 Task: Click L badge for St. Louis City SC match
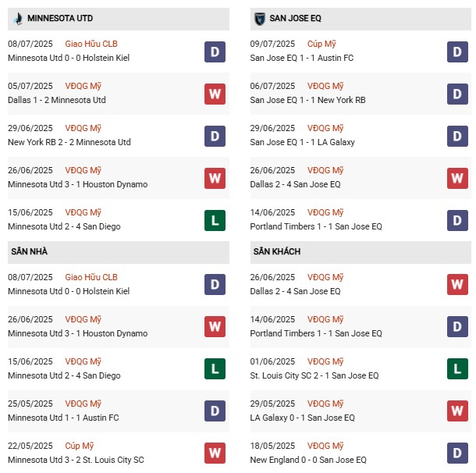457,369
